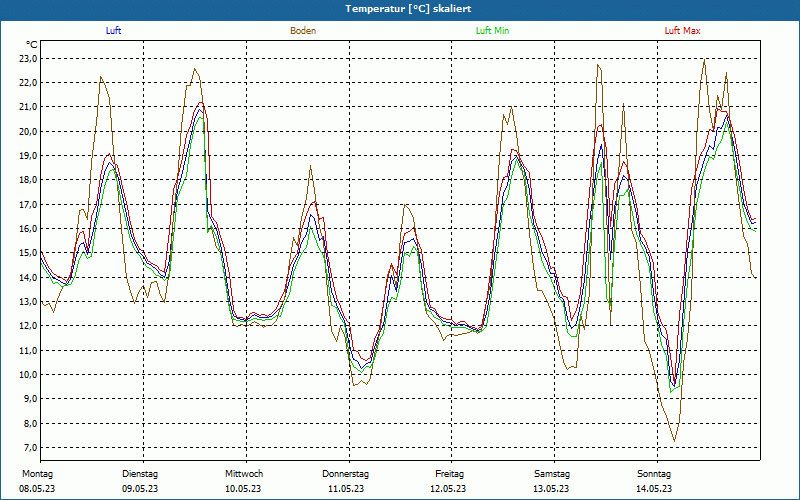Click the '8,0' y-axis value
Viewport: 800px width, 500px height.
point(30,423)
